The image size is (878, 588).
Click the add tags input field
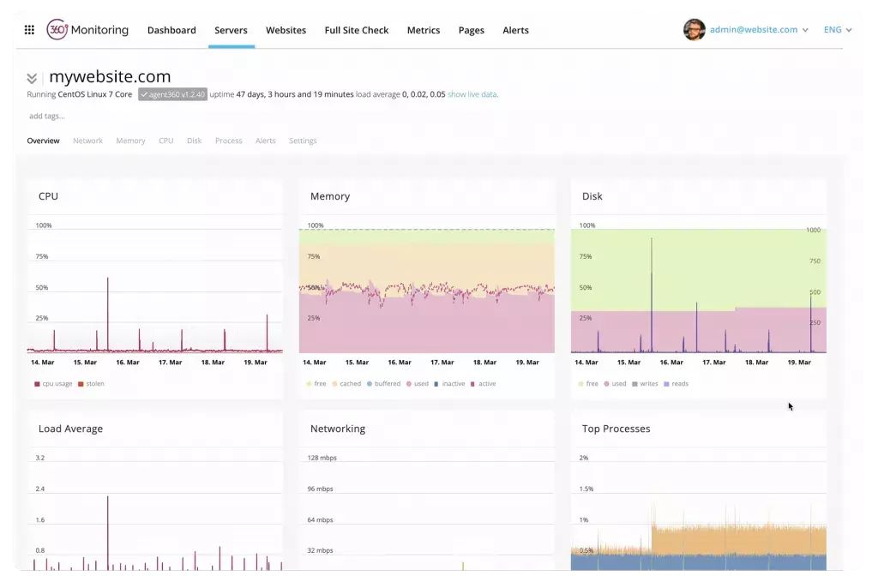point(47,117)
